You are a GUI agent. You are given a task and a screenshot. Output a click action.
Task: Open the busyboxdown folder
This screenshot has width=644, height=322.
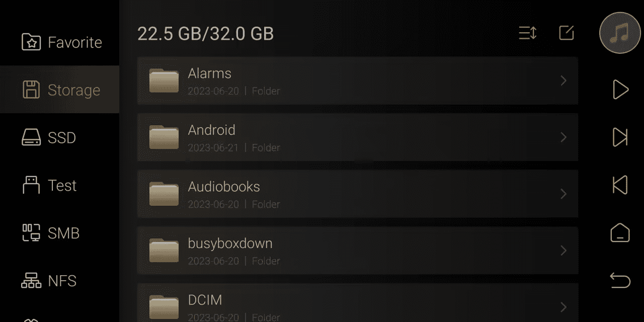(x=358, y=251)
